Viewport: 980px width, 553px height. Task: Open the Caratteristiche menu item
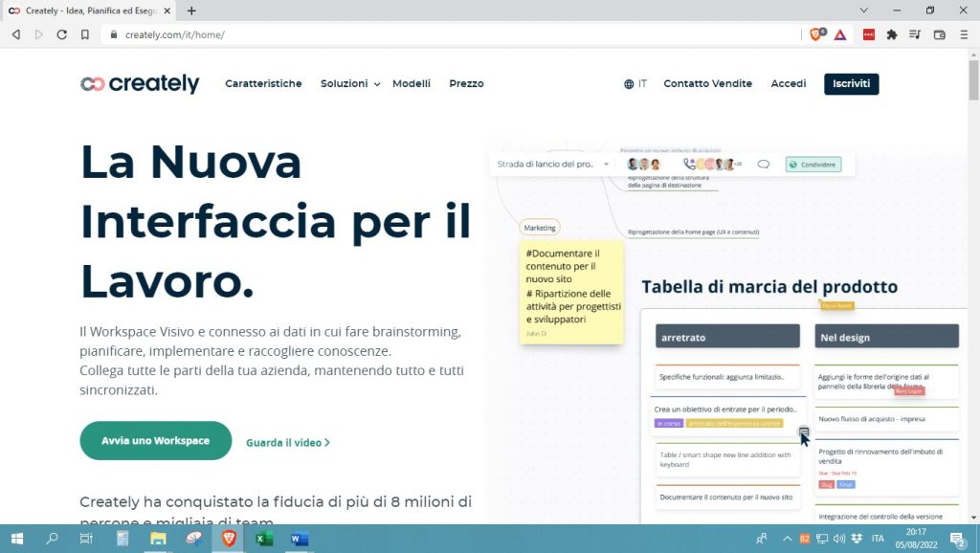pos(263,84)
